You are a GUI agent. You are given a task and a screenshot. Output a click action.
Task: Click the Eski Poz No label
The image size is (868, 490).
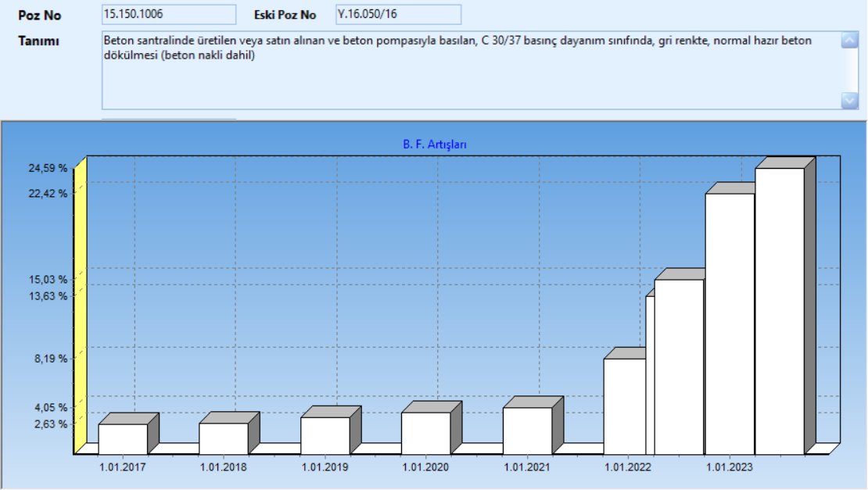coord(285,16)
